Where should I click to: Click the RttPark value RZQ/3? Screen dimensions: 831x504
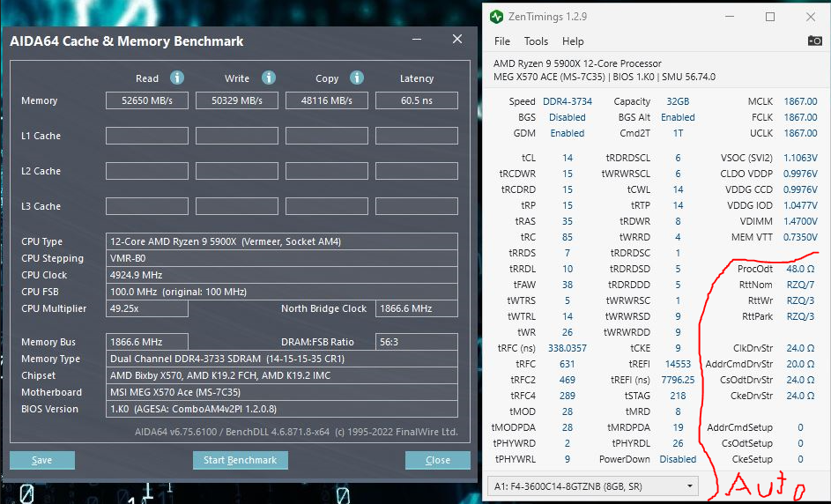[x=800, y=317]
